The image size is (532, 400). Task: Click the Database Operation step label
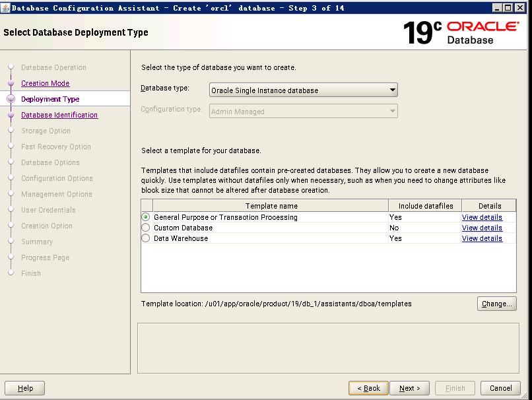[x=53, y=67]
